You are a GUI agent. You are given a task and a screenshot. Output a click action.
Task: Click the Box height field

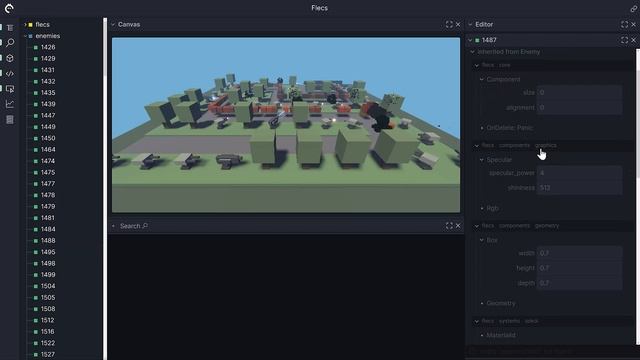tap(580, 268)
